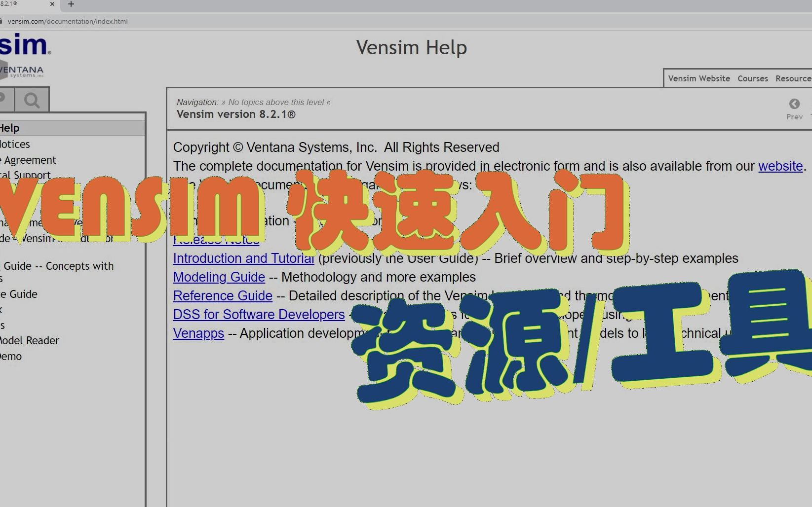Click the Vensim Help page title

point(411,48)
